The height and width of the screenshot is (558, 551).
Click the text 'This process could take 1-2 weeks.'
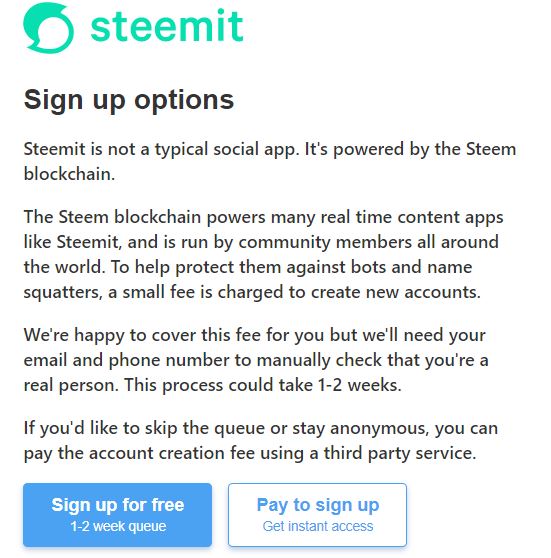[263, 385]
